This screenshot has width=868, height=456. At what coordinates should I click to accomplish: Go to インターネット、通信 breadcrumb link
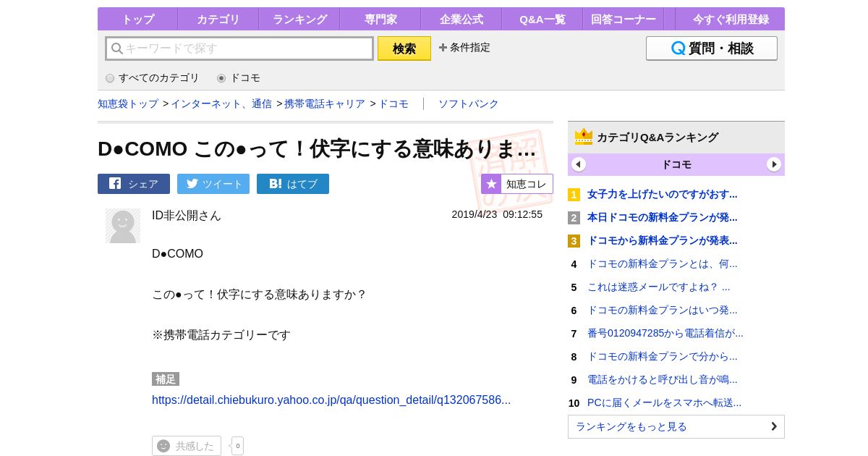coord(221,104)
